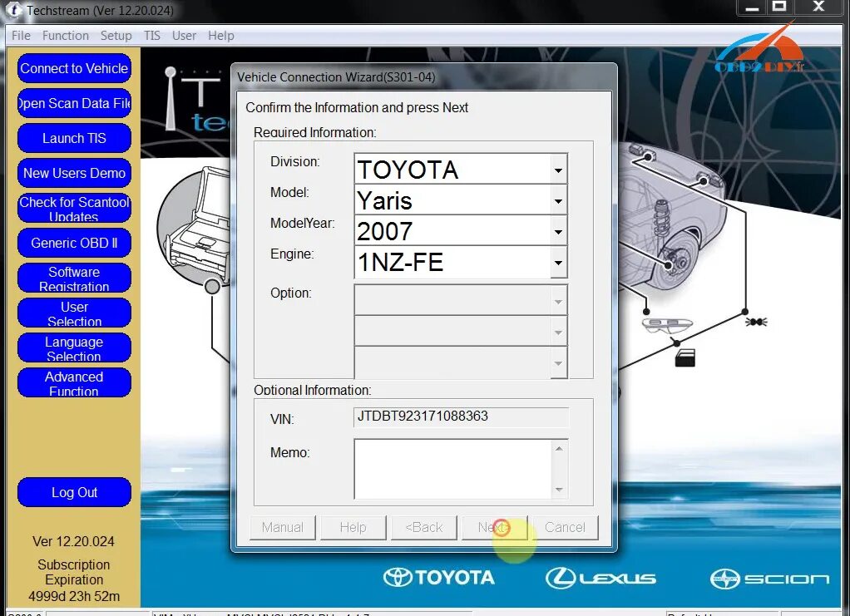The image size is (850, 616).
Task: Click the 1NZ-FE engine combo box
Action: click(x=460, y=262)
